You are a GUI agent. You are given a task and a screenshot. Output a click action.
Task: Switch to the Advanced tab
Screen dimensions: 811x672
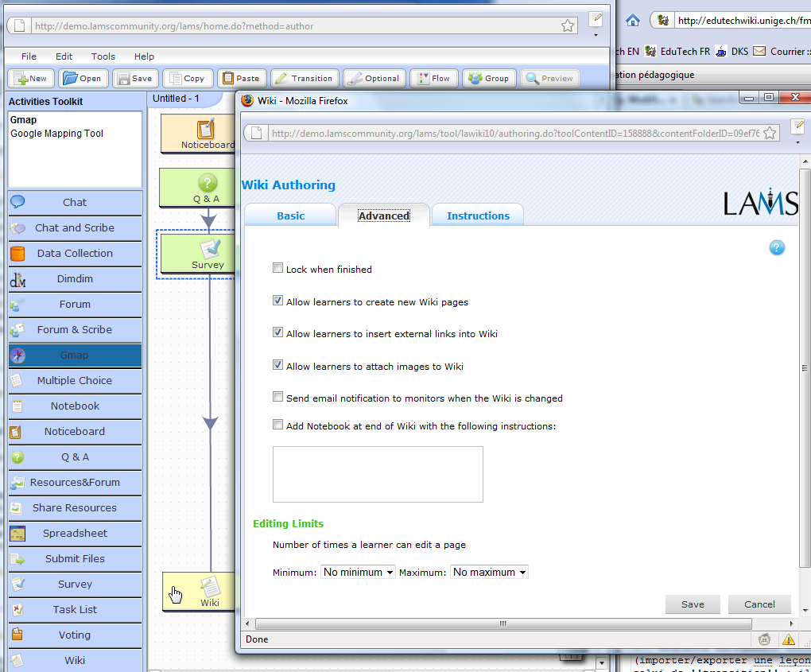[x=384, y=216]
